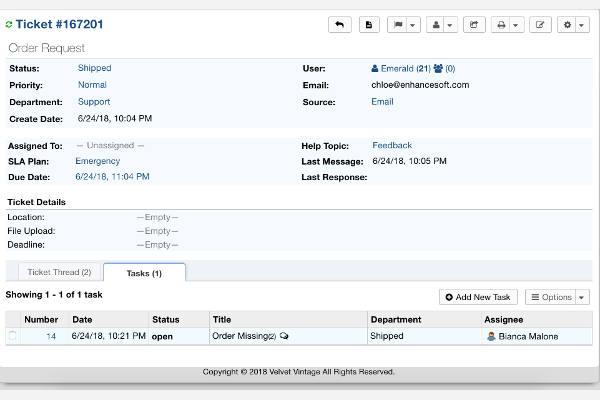Click the reply arrow icon in toolbar
The image size is (600, 400).
point(340,25)
